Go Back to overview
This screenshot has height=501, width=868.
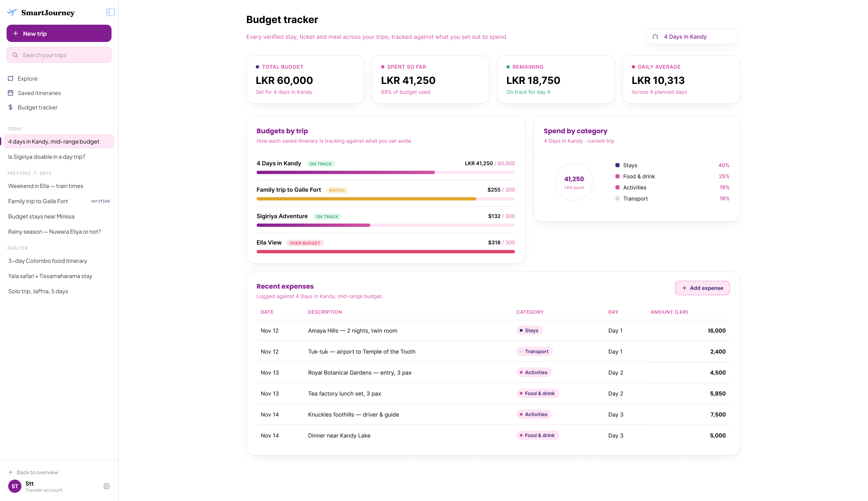click(34, 472)
